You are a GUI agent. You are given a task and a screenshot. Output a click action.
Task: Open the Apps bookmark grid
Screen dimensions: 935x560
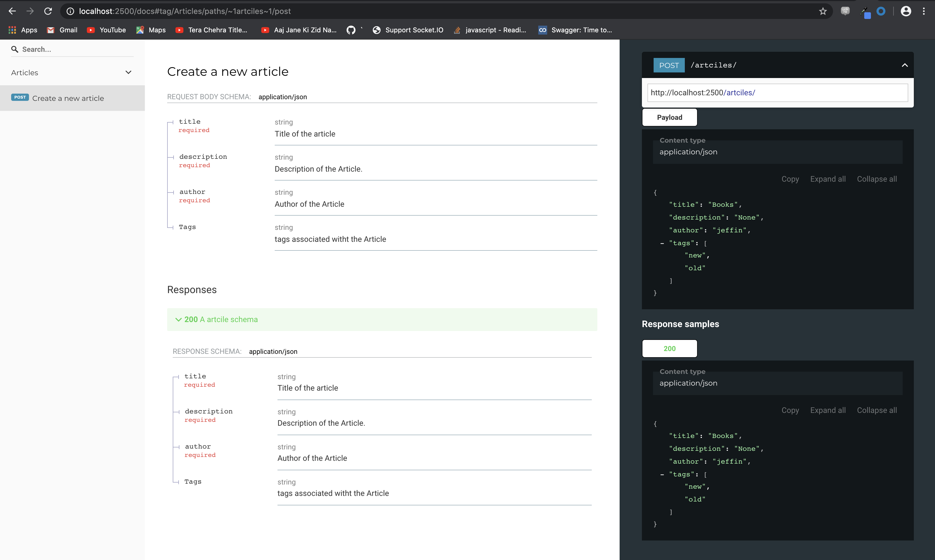pyautogui.click(x=23, y=30)
